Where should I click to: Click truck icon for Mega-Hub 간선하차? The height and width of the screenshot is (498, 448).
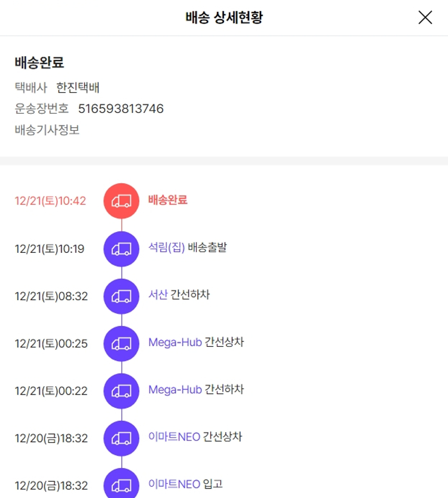coord(121,391)
